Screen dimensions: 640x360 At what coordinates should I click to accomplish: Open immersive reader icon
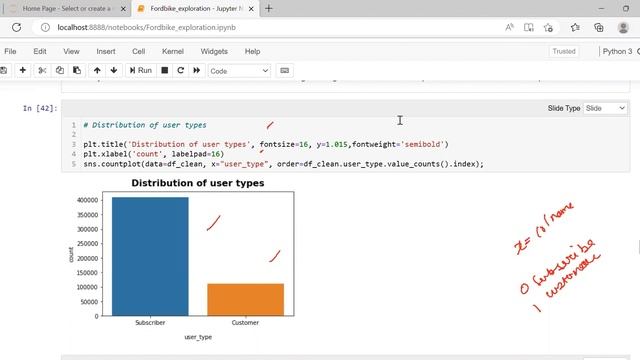pos(529,27)
